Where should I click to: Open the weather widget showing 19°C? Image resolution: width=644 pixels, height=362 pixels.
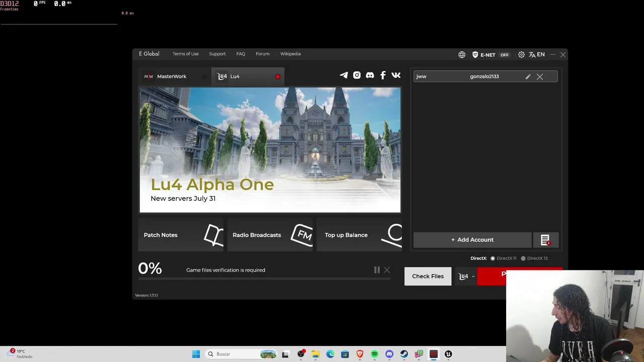click(20, 354)
